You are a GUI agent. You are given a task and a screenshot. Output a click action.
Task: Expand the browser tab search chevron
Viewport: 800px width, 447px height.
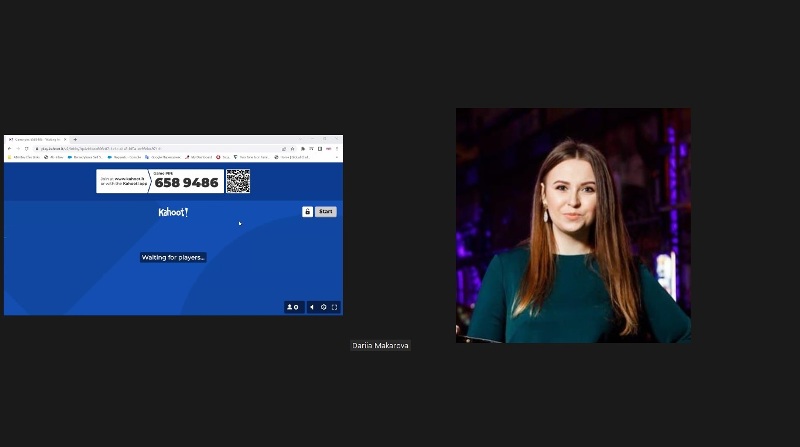tap(300, 139)
